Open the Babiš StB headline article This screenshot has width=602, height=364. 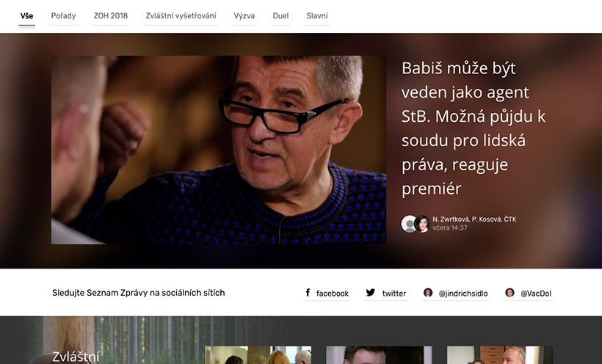tap(473, 128)
